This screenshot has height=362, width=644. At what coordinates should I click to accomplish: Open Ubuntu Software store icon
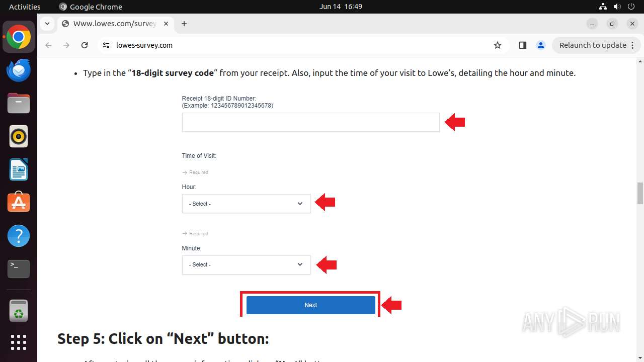click(19, 203)
